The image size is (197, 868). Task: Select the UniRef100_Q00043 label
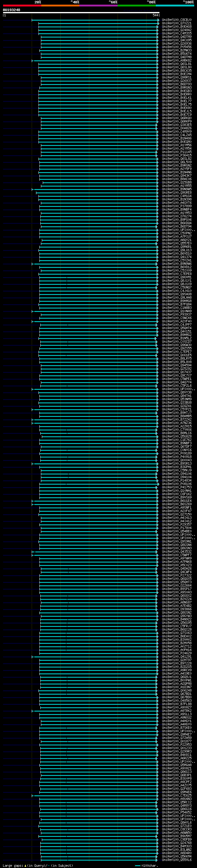[176, 460]
